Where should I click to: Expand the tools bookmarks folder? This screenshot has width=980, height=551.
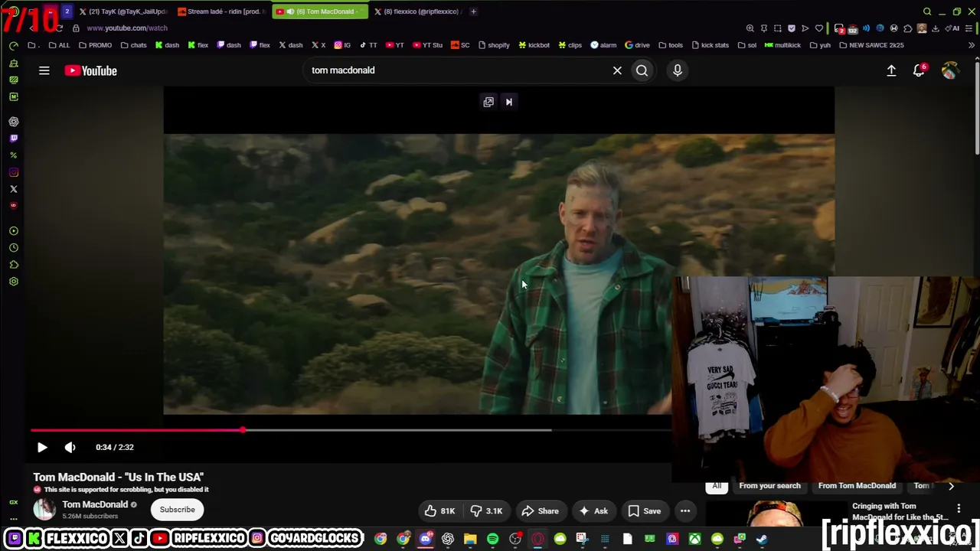pos(670,45)
